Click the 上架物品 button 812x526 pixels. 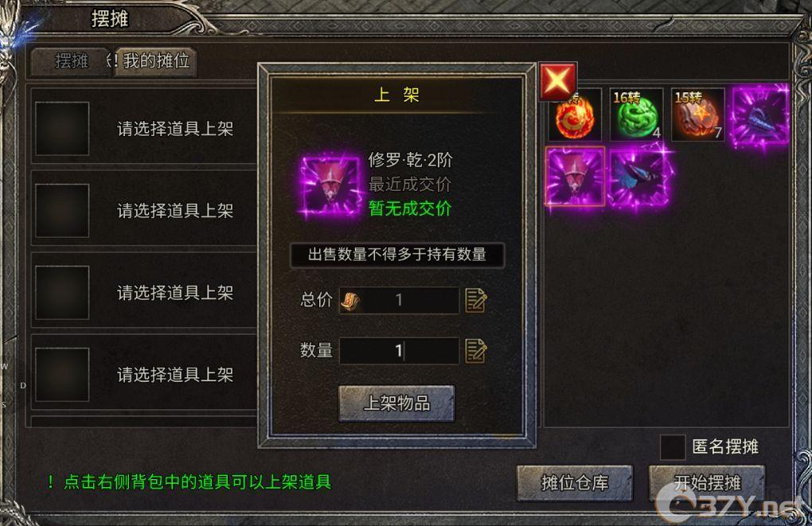tap(396, 403)
